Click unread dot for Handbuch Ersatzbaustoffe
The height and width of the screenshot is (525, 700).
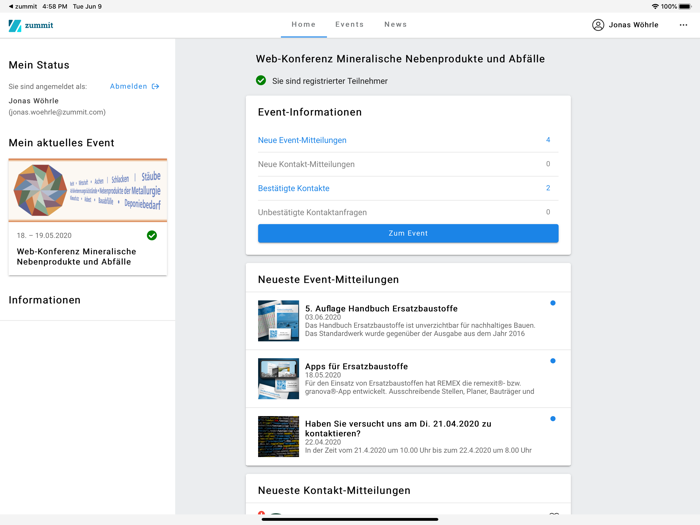coord(552,303)
